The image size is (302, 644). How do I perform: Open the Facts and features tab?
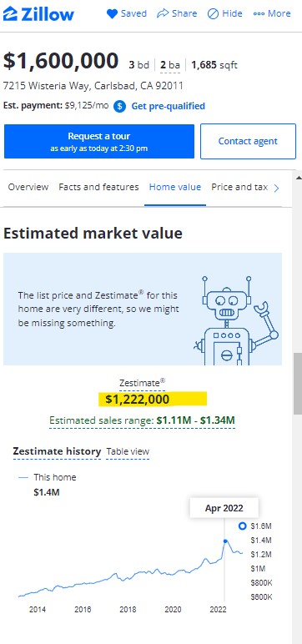point(98,188)
